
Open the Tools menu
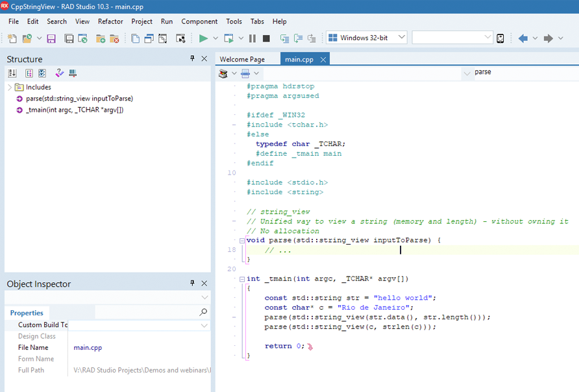click(234, 21)
